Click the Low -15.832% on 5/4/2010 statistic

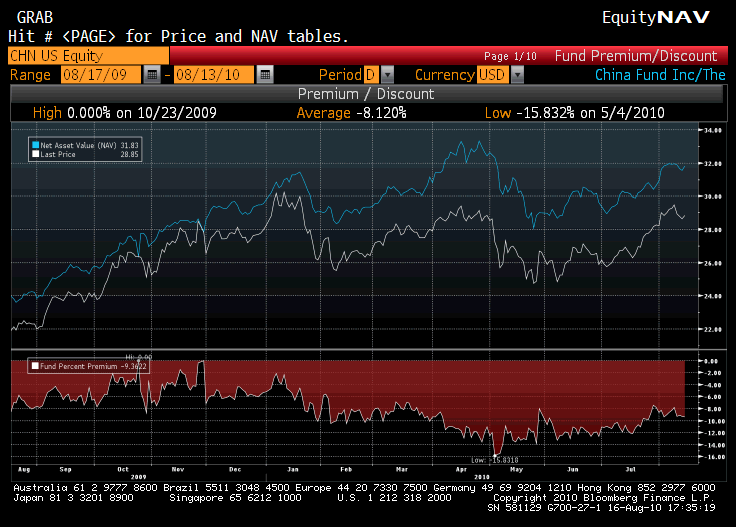pos(575,113)
